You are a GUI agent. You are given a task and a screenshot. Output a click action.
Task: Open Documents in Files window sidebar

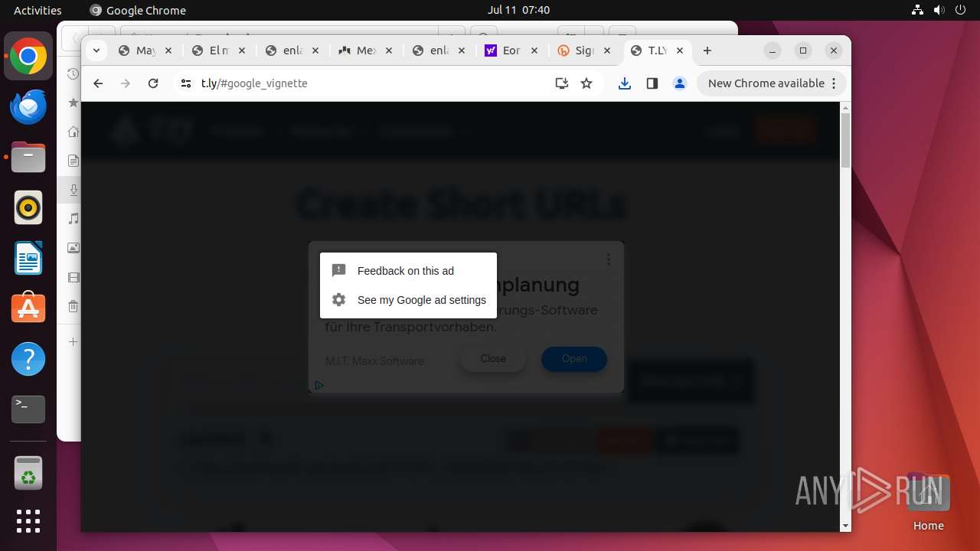pos(73,161)
